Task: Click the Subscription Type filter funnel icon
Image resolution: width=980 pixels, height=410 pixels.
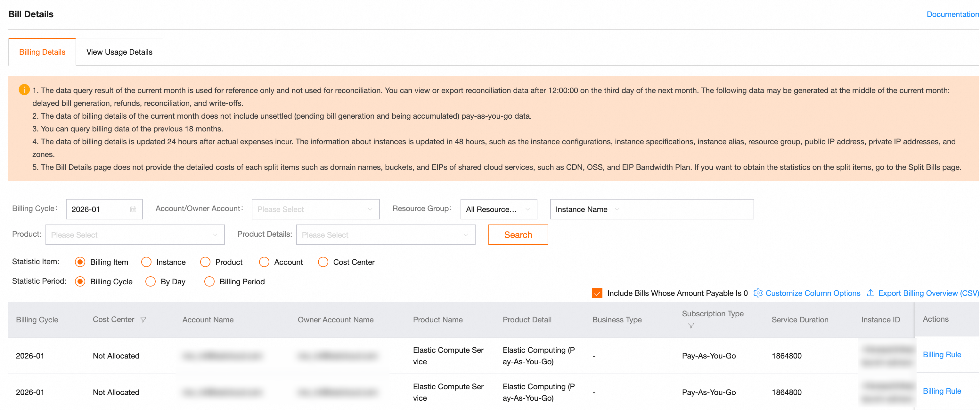Action: [691, 326]
